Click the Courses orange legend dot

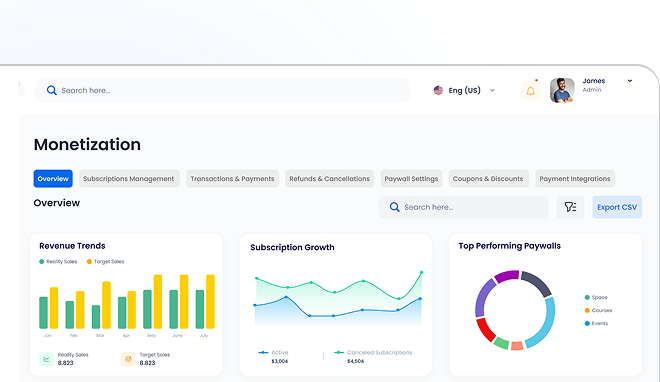(587, 310)
